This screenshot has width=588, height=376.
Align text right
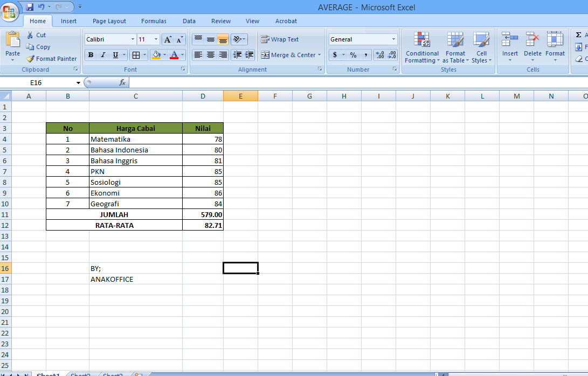click(x=223, y=55)
